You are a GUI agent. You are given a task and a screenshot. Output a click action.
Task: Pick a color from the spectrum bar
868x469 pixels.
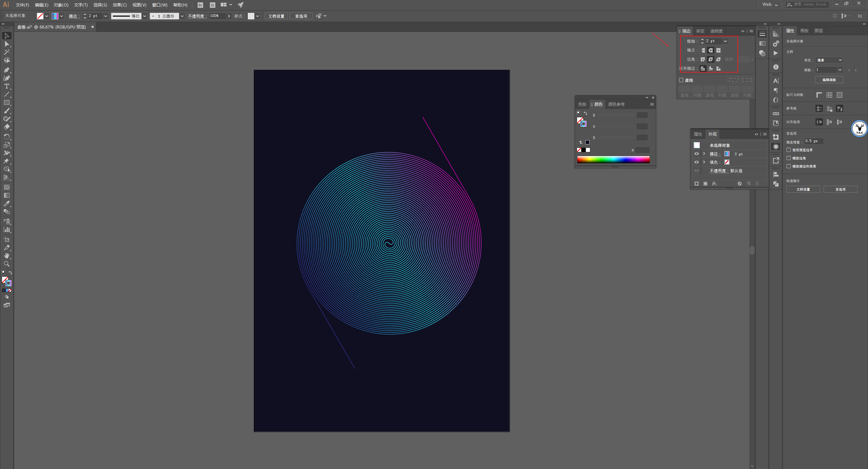tap(613, 159)
